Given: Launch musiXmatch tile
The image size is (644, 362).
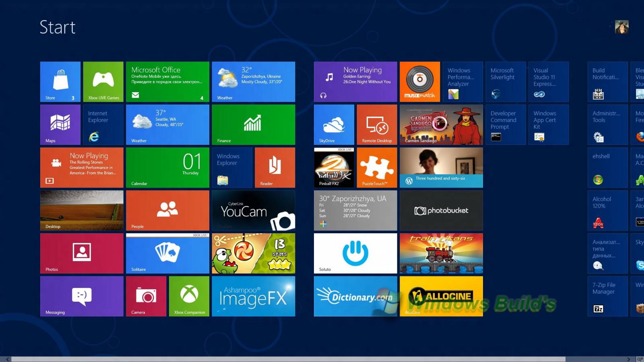Looking at the screenshot, I should (420, 82).
